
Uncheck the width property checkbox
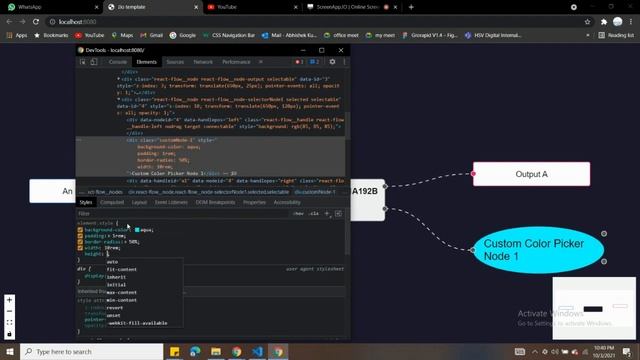pos(80,248)
